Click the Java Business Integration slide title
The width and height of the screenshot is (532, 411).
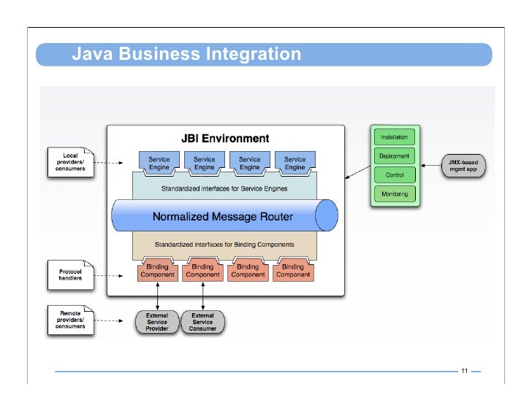point(186,54)
